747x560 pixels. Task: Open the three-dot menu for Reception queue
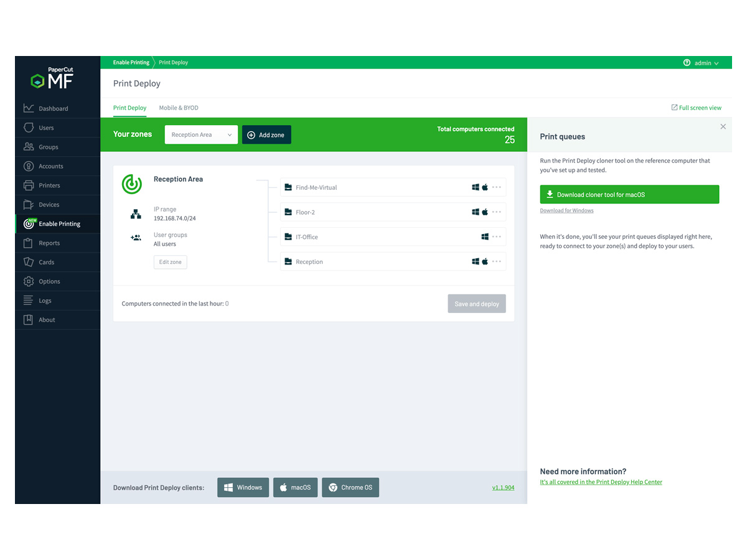(x=496, y=262)
